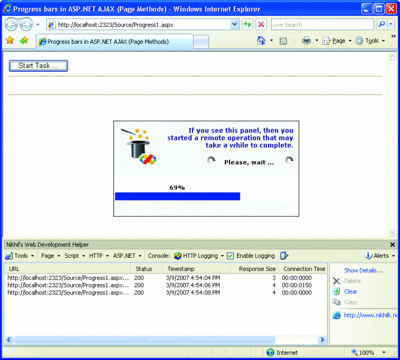Open the recent pages dropdown next to Forward
The image size is (400, 360).
click(38, 25)
